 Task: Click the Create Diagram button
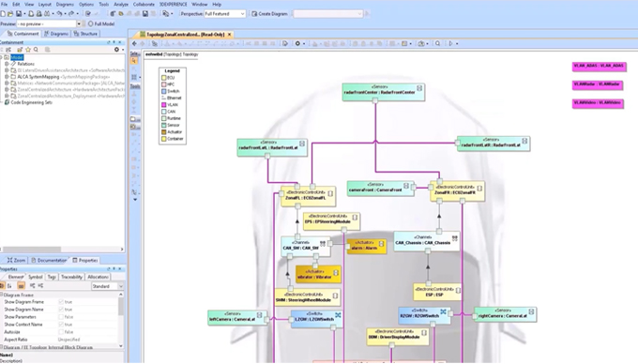(x=269, y=14)
